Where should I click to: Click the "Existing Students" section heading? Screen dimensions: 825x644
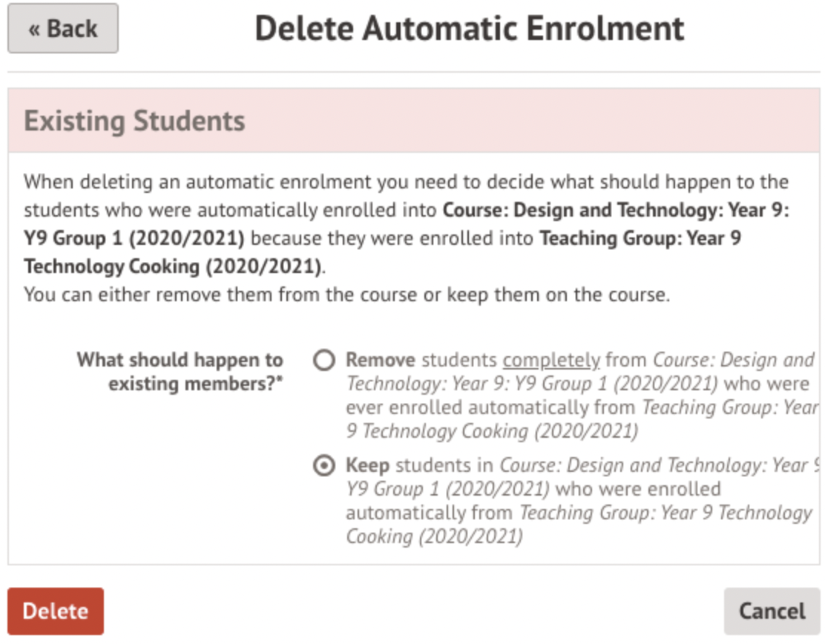click(x=134, y=121)
